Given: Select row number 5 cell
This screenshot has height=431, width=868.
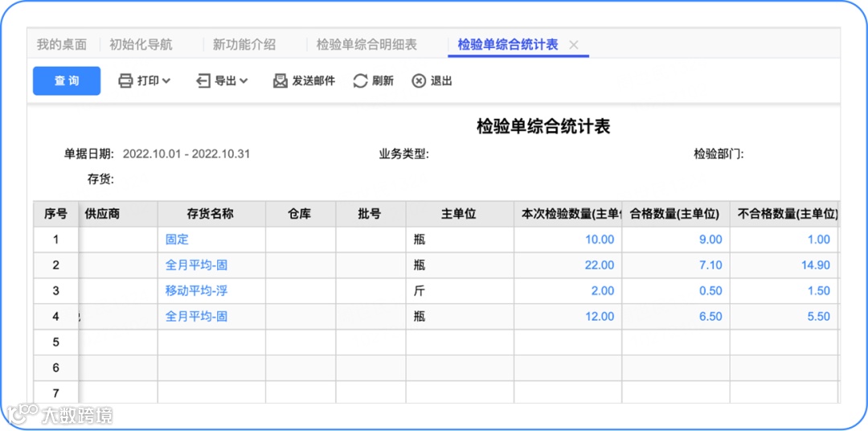Looking at the screenshot, I should (x=56, y=343).
